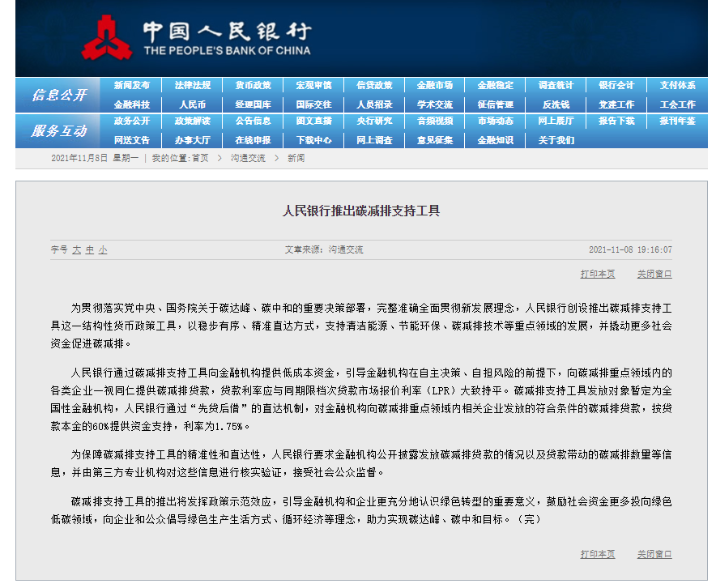Go to 图文直播 page
This screenshot has width=716, height=588.
tap(313, 121)
